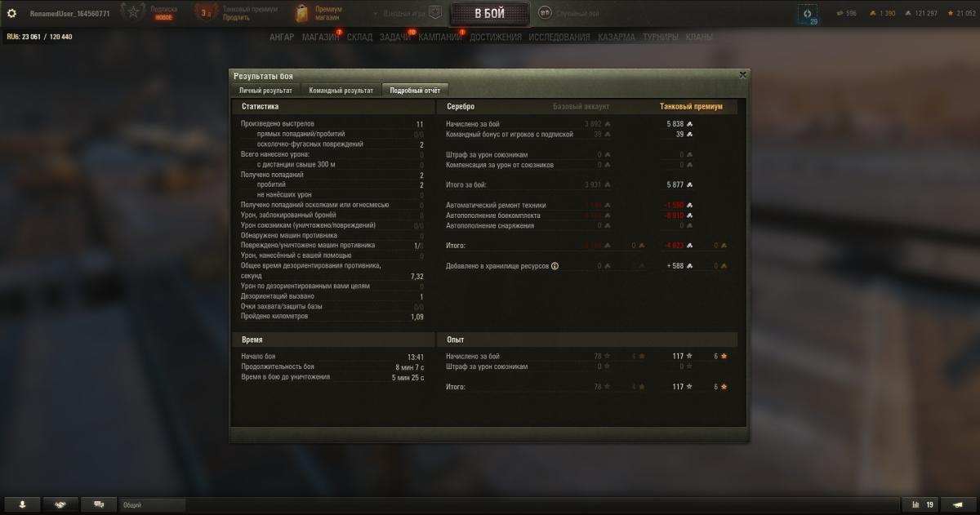
Task: Click the Tank Premium badge icon
Action: [207, 13]
